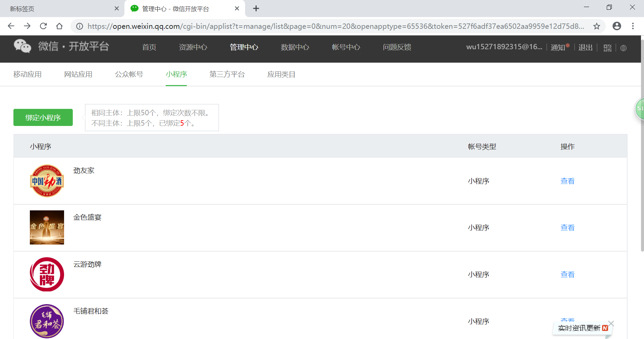644x339 pixels.
Task: Select the 小程序 tab
Action: (176, 74)
